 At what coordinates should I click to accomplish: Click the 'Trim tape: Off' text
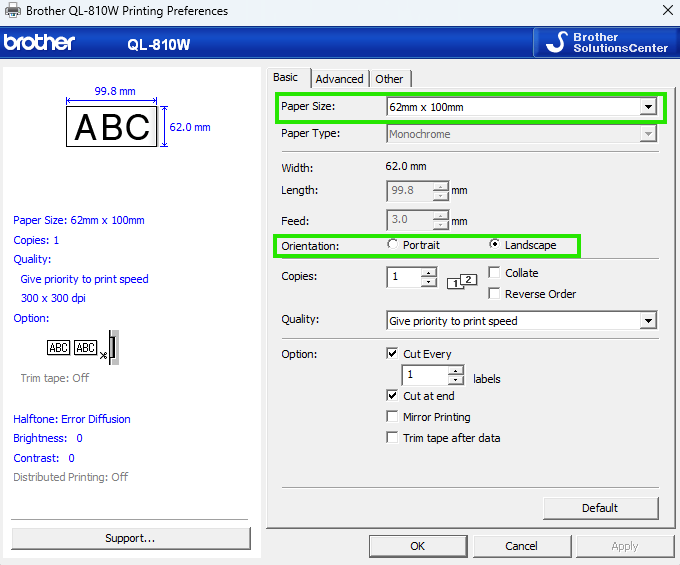[55, 378]
